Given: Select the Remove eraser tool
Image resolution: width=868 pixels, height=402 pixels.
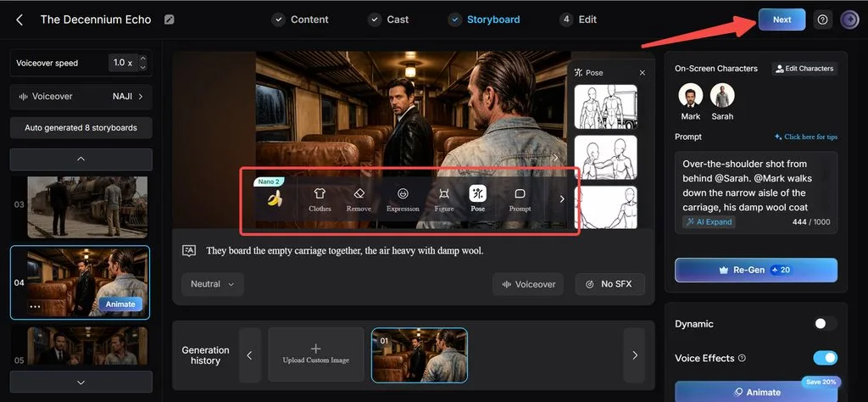Looking at the screenshot, I should click(x=359, y=199).
